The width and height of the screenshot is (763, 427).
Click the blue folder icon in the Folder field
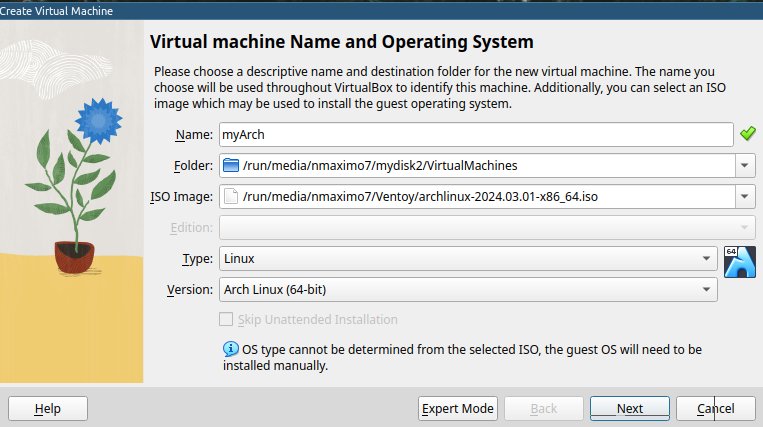click(x=231, y=165)
